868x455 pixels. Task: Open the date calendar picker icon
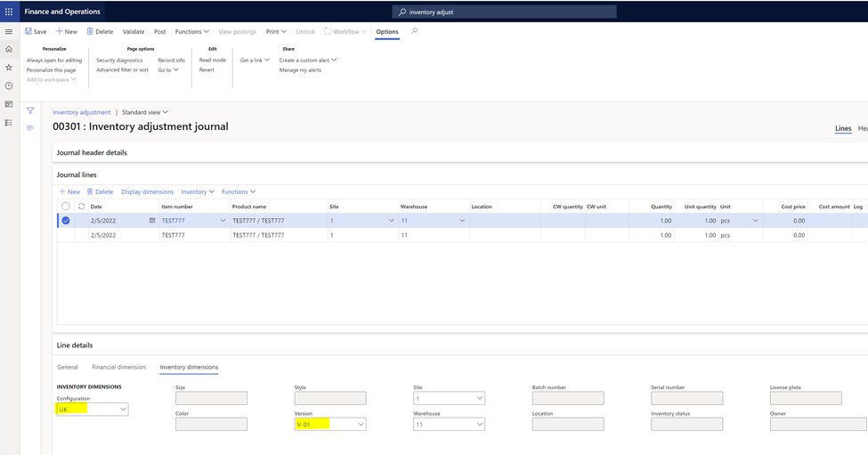point(152,220)
